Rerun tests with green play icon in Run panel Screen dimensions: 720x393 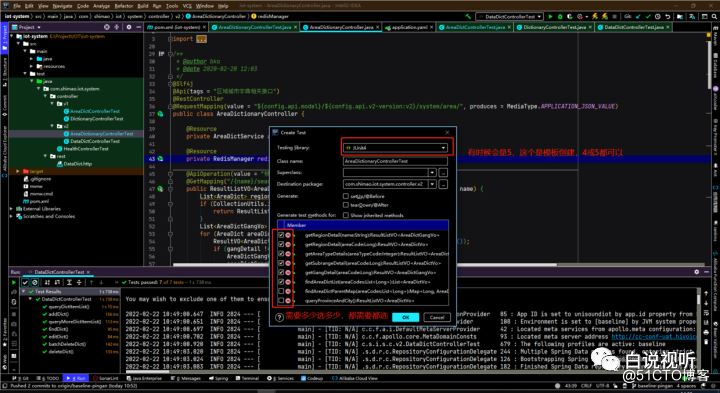coord(14,282)
